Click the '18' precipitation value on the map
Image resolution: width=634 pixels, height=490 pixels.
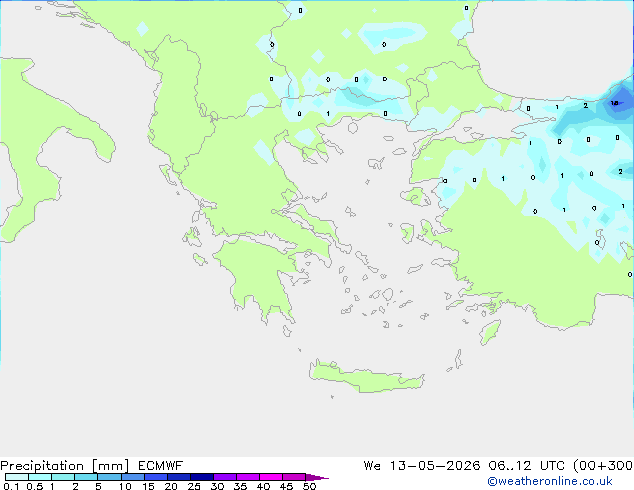click(615, 103)
